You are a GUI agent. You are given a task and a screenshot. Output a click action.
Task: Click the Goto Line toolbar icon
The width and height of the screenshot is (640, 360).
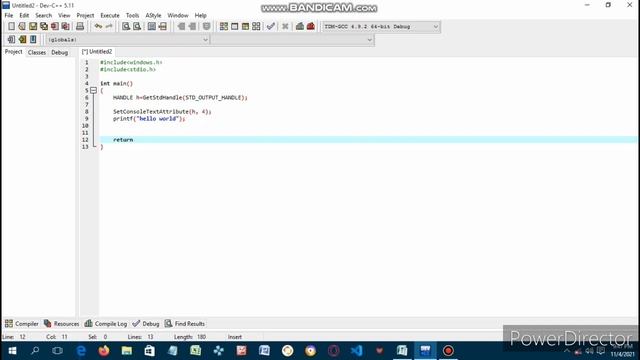click(163, 26)
